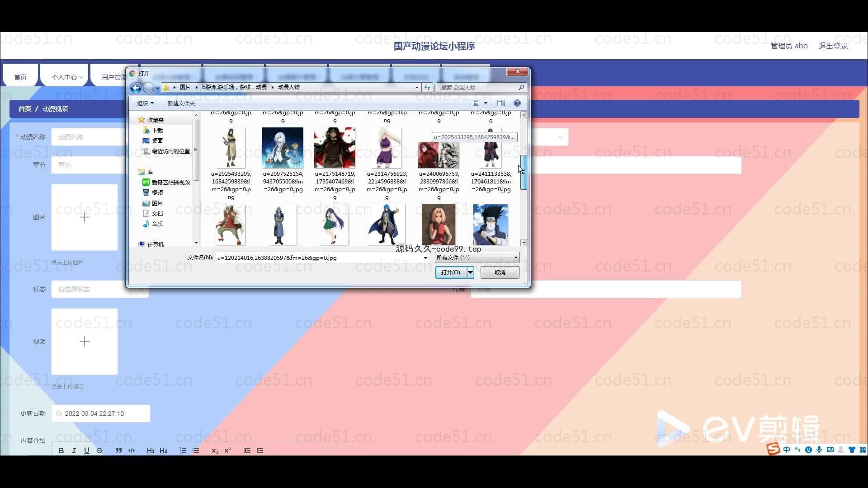Click the 管理员 abo account label
Screen dimensions: 868x488
[789, 46]
